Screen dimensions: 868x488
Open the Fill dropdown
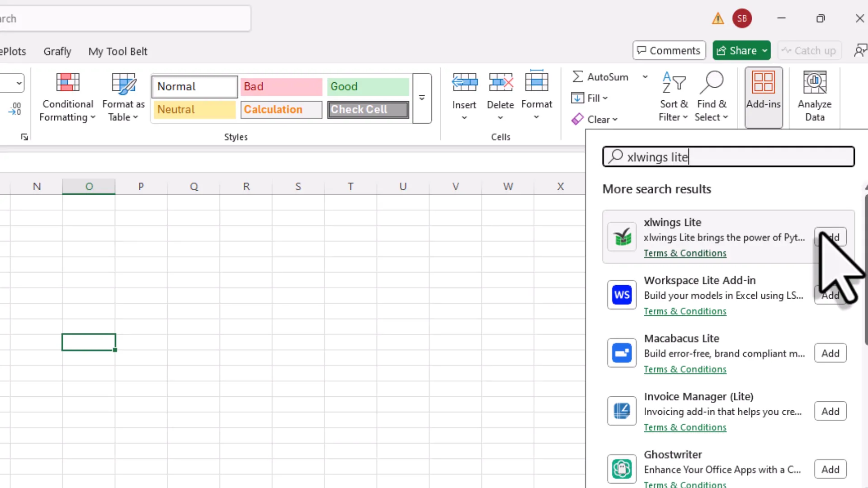(604, 98)
